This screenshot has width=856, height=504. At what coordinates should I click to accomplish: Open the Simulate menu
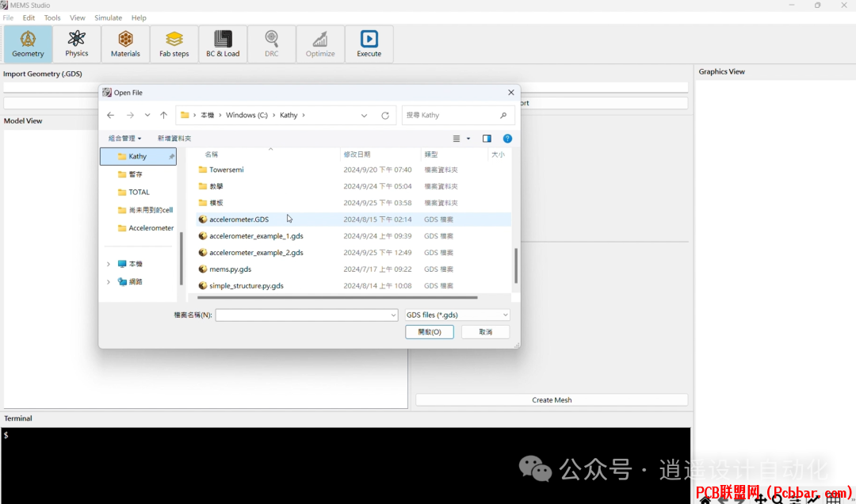(x=108, y=18)
